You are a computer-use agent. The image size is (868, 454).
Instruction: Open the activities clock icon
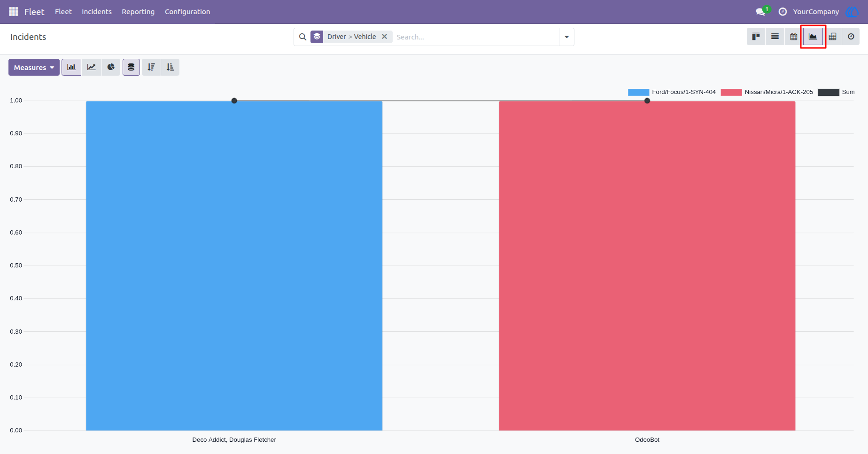point(783,12)
